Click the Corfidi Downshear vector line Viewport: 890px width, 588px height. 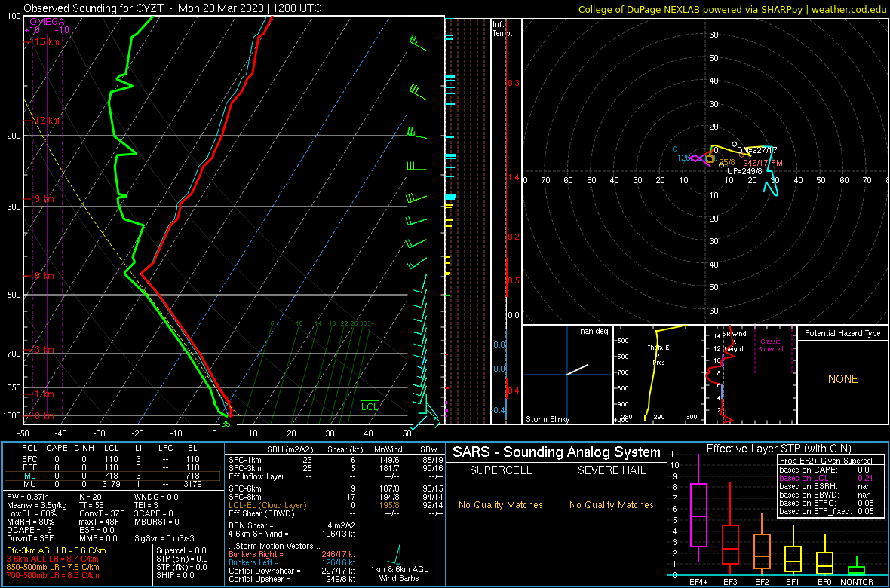(x=294, y=571)
